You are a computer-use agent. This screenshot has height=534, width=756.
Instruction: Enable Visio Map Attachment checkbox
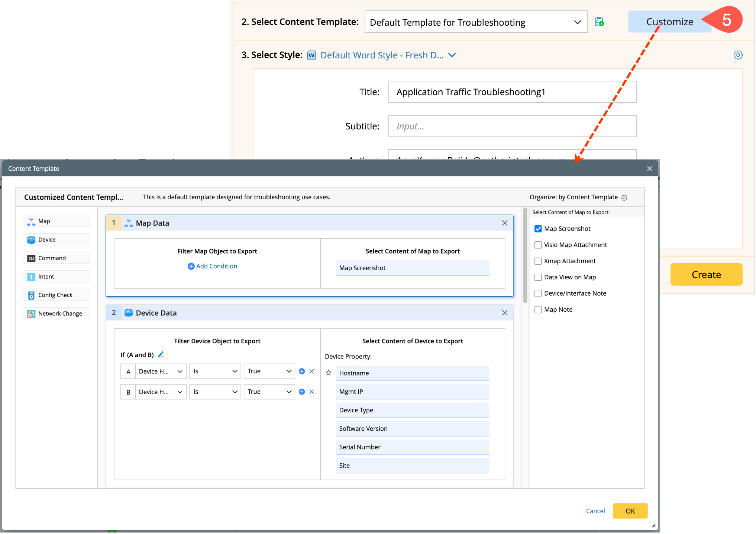point(538,245)
